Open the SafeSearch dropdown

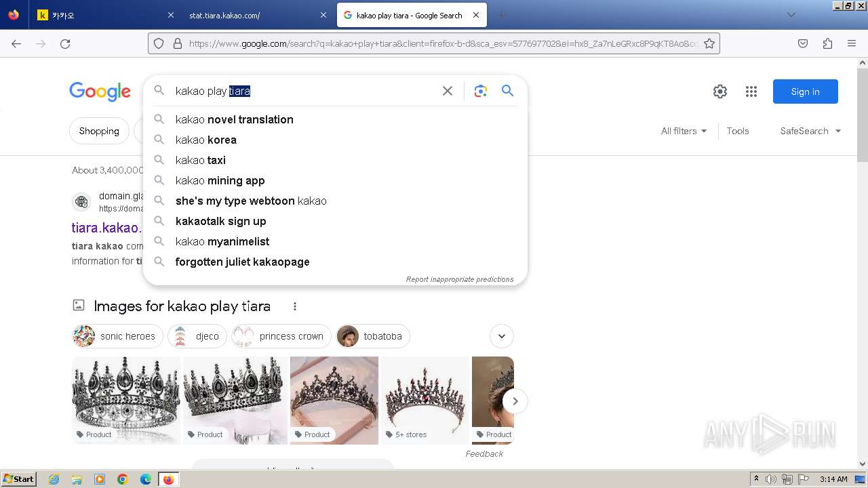tap(810, 131)
